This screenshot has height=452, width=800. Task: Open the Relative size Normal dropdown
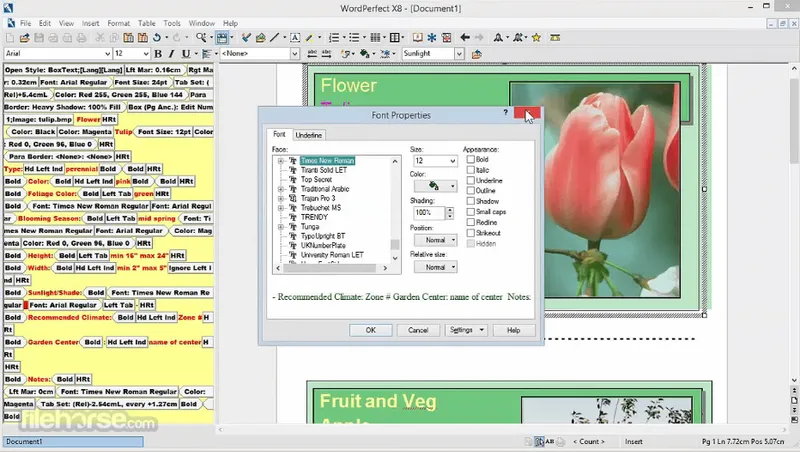point(435,267)
